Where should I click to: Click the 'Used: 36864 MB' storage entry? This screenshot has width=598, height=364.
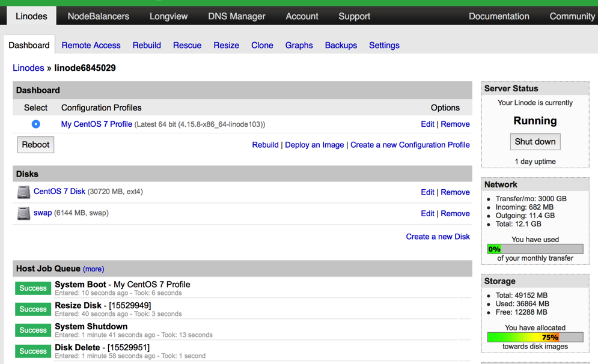point(522,304)
